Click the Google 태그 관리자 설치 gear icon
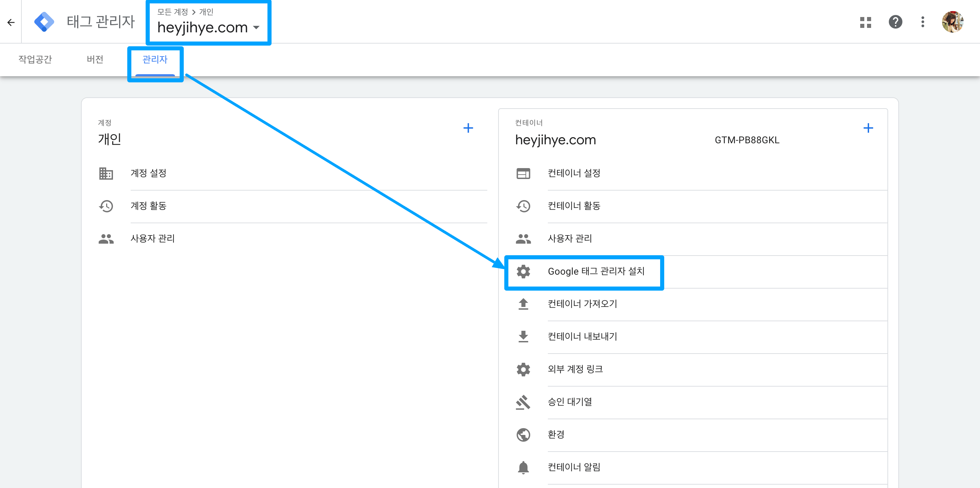The height and width of the screenshot is (488, 980). pyautogui.click(x=523, y=272)
